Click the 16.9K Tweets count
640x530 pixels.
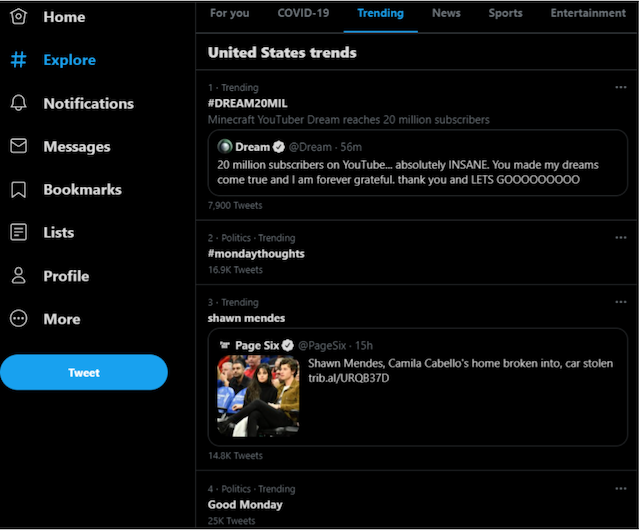click(x=235, y=270)
